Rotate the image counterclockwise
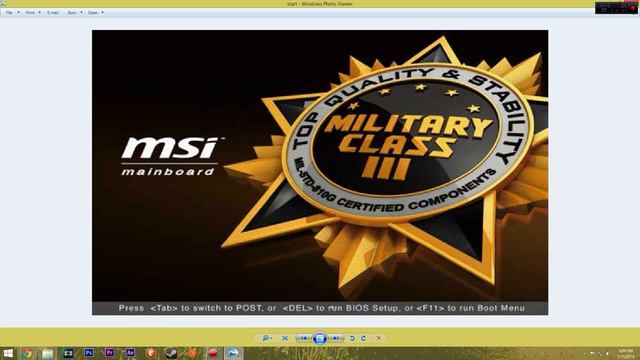640x360 pixels. coord(352,338)
